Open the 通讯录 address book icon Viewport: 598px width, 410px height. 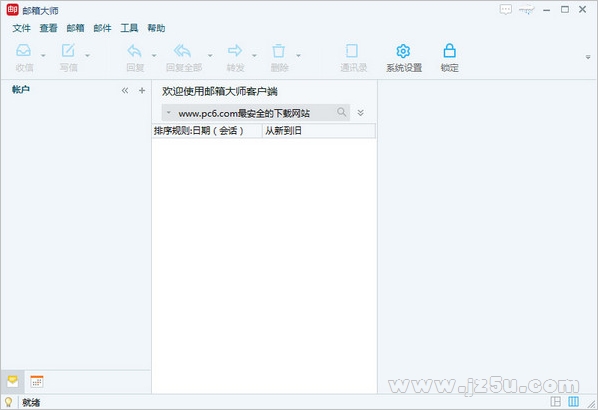coord(352,51)
